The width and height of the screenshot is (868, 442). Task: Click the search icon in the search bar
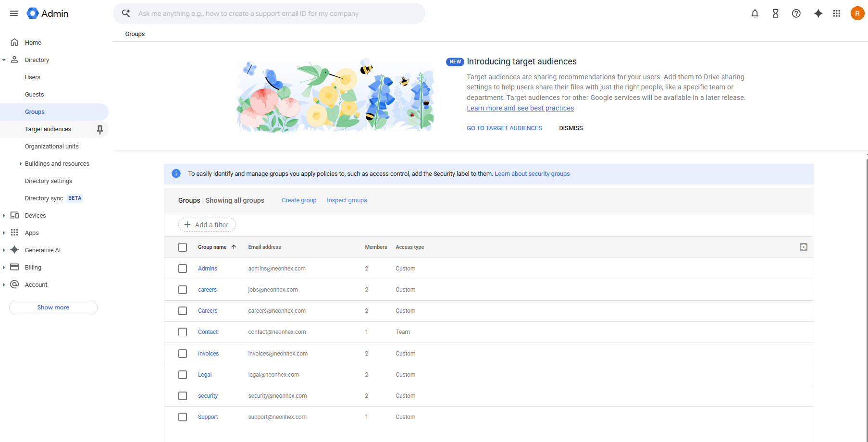[x=126, y=13]
